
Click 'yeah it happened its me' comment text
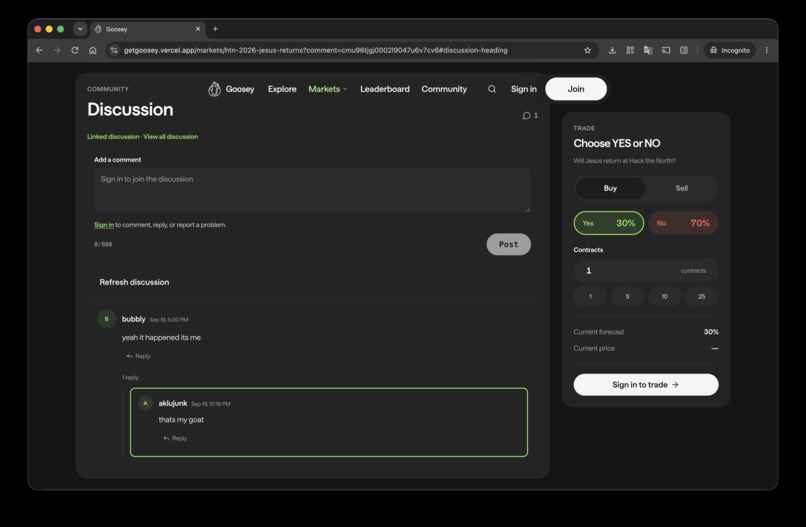161,337
